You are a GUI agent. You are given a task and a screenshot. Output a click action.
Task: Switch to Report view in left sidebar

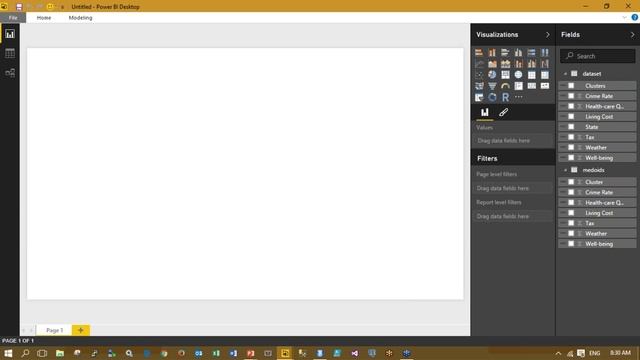coord(10,34)
